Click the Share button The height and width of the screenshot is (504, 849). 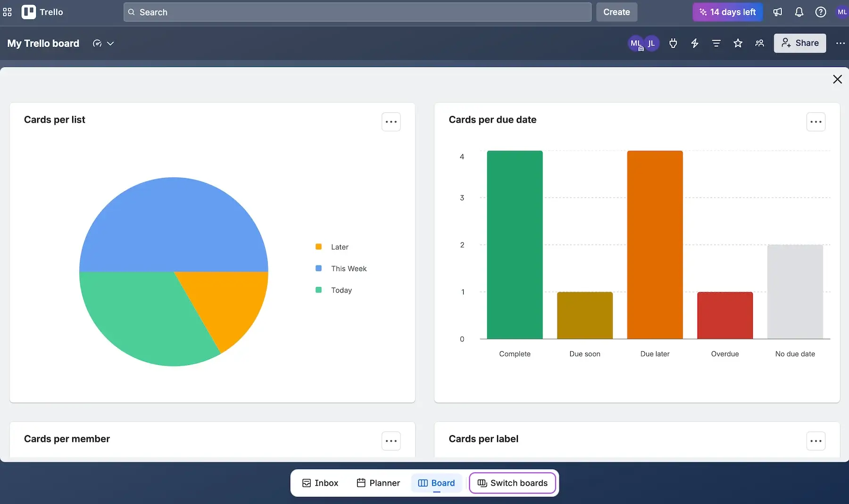click(800, 43)
